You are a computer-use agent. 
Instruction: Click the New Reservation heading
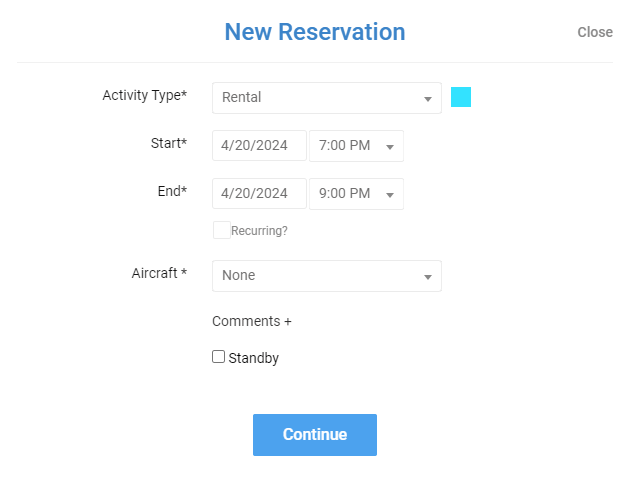pos(314,32)
